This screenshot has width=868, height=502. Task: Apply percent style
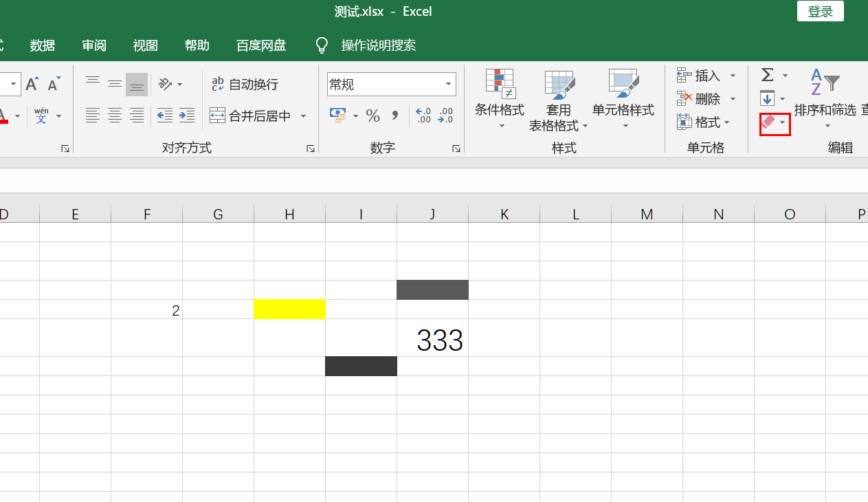[x=373, y=116]
